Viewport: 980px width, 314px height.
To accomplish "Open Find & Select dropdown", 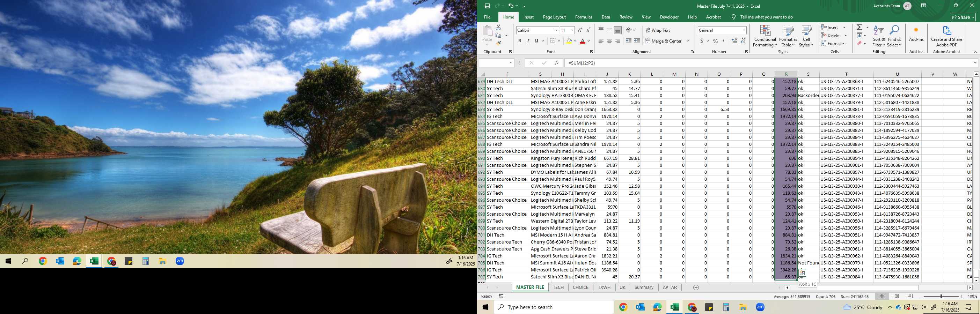I will coord(894,37).
